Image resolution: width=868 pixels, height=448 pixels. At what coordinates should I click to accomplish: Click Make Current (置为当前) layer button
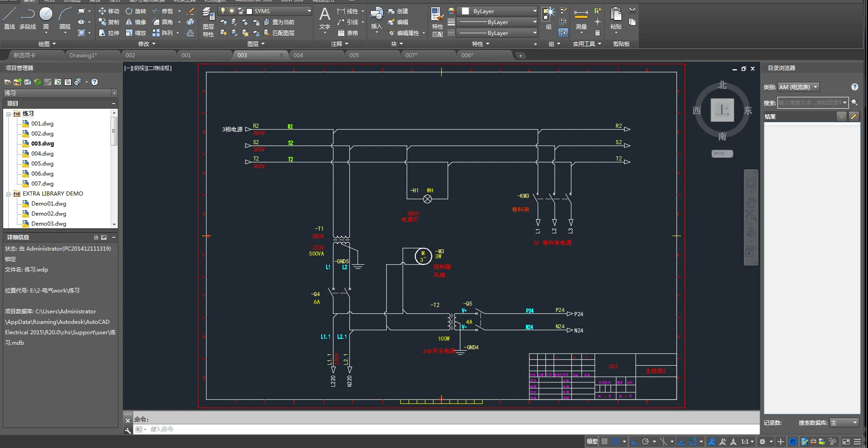click(x=279, y=22)
